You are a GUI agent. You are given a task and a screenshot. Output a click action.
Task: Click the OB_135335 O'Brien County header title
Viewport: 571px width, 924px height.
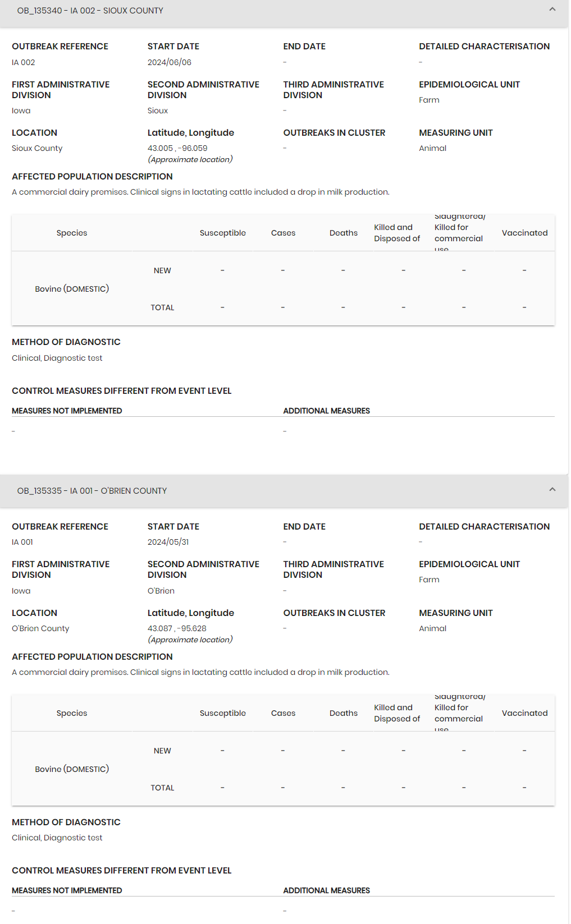tap(92, 491)
